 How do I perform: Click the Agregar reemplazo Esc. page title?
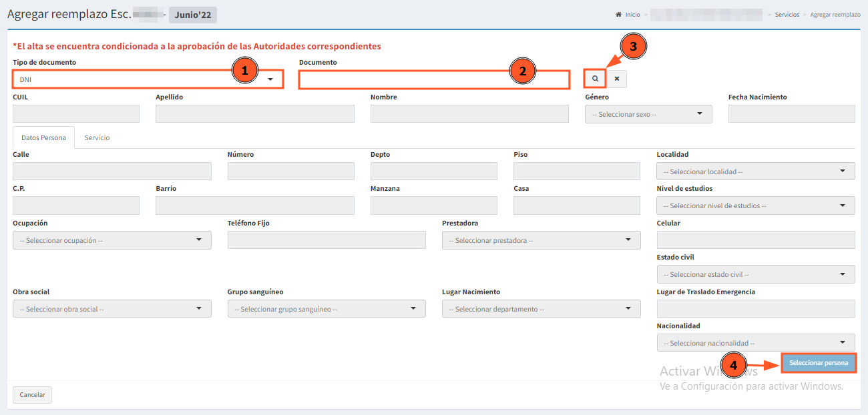69,14
